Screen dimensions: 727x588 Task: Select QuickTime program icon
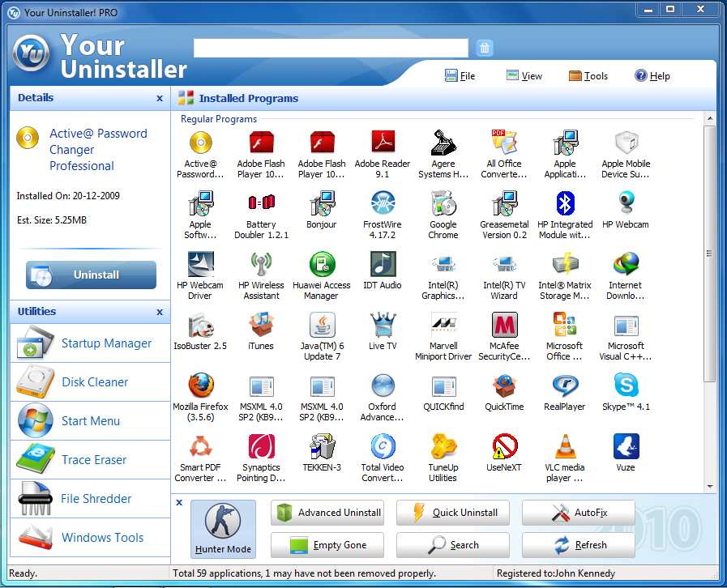click(x=504, y=386)
